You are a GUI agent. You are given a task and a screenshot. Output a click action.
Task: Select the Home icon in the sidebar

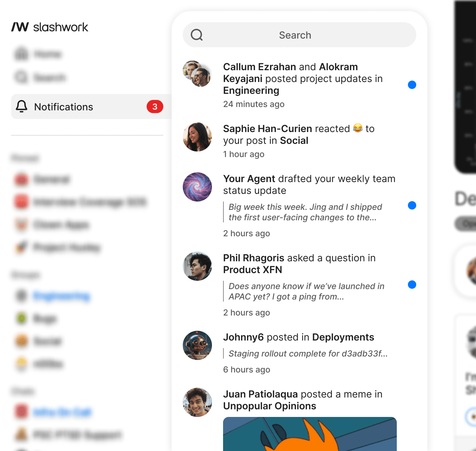22,54
